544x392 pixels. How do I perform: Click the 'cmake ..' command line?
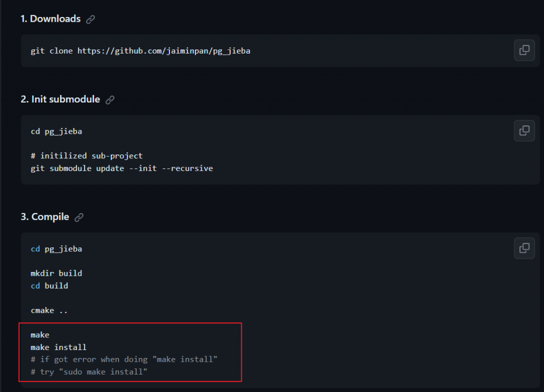49,311
